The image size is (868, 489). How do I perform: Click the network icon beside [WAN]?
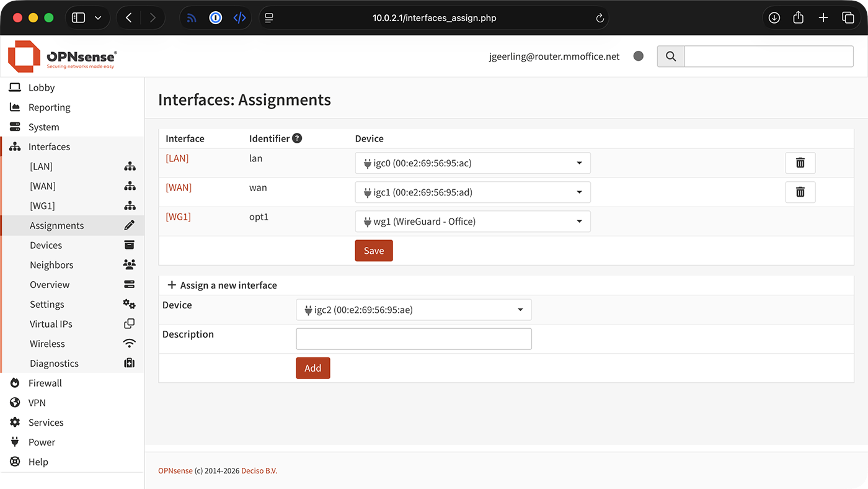point(130,186)
